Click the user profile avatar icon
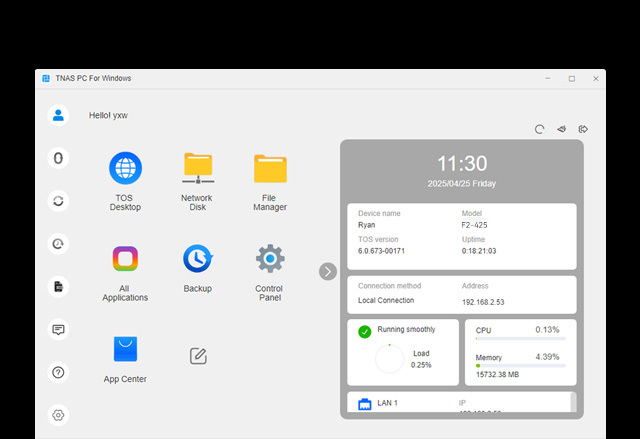This screenshot has height=439, width=640. [x=58, y=115]
